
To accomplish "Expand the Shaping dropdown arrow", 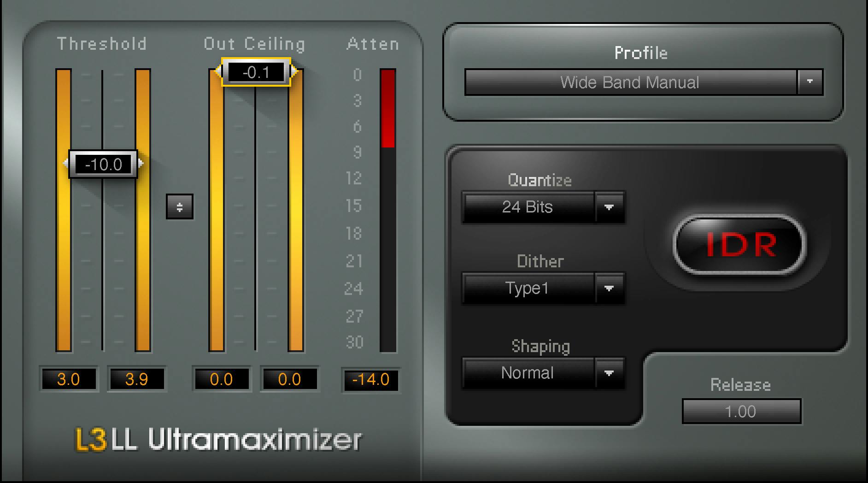I will coord(609,373).
